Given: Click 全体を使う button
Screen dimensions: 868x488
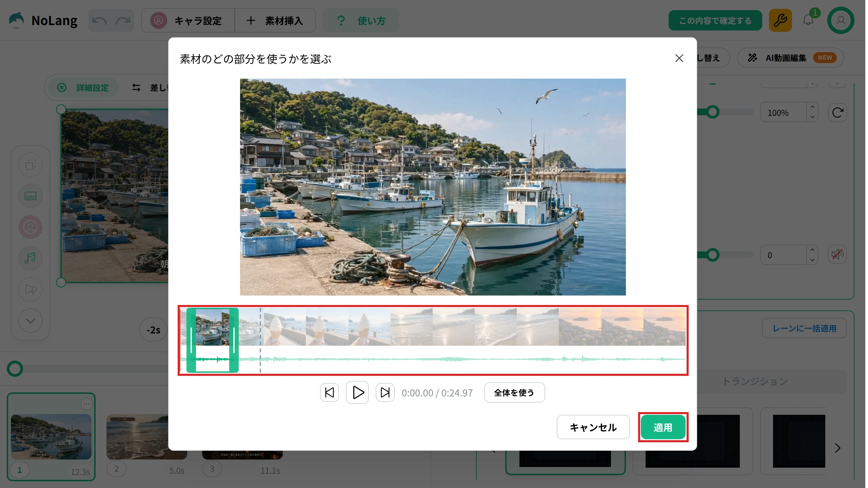Looking at the screenshot, I should click(514, 392).
